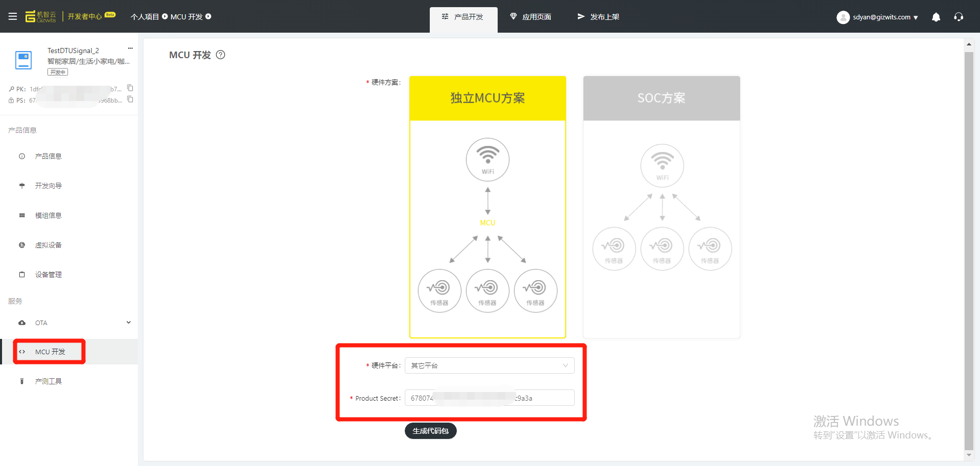The image size is (980, 466).
Task: Open 设备管理 clipboard icon in sidebar
Action: pyautogui.click(x=21, y=274)
